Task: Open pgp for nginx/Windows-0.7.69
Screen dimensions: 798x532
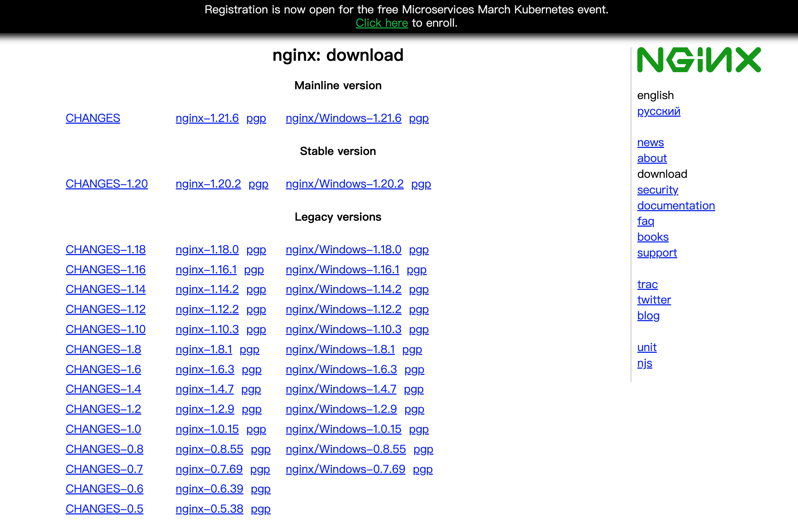Action: [423, 470]
